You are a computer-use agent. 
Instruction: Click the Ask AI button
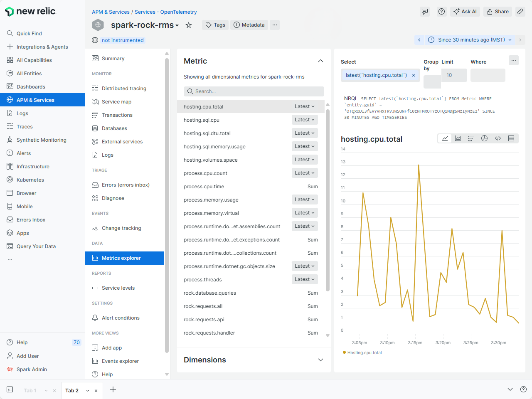click(465, 12)
